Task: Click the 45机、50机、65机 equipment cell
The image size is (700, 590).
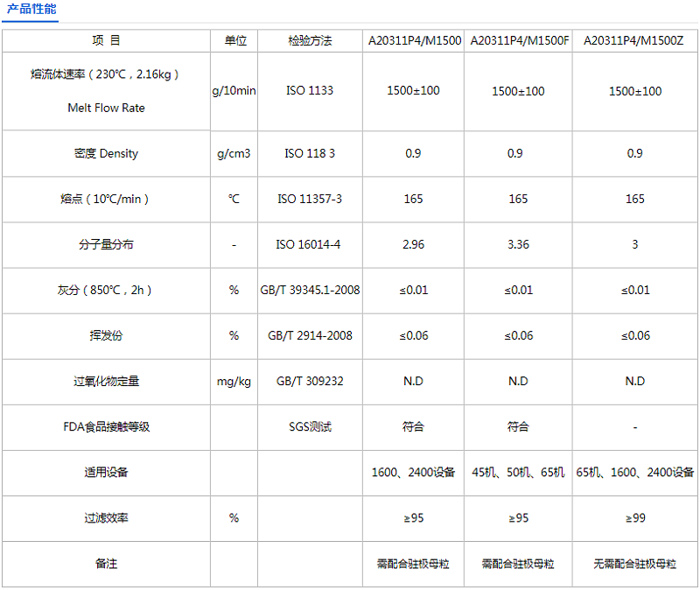Action: click(518, 473)
